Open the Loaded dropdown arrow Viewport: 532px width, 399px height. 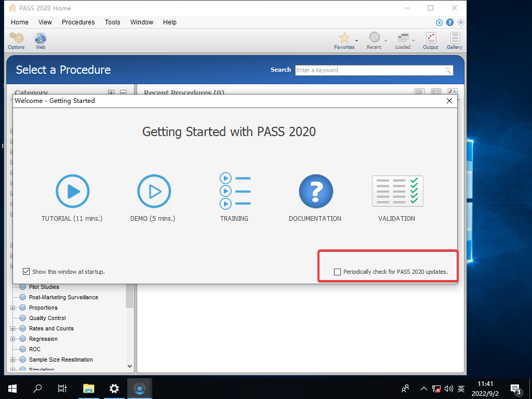click(x=413, y=41)
